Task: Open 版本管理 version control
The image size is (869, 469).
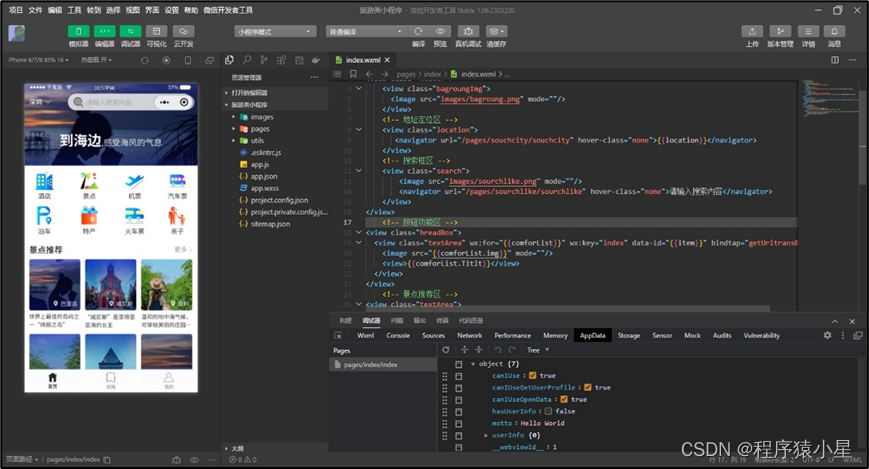Action: coord(780,32)
